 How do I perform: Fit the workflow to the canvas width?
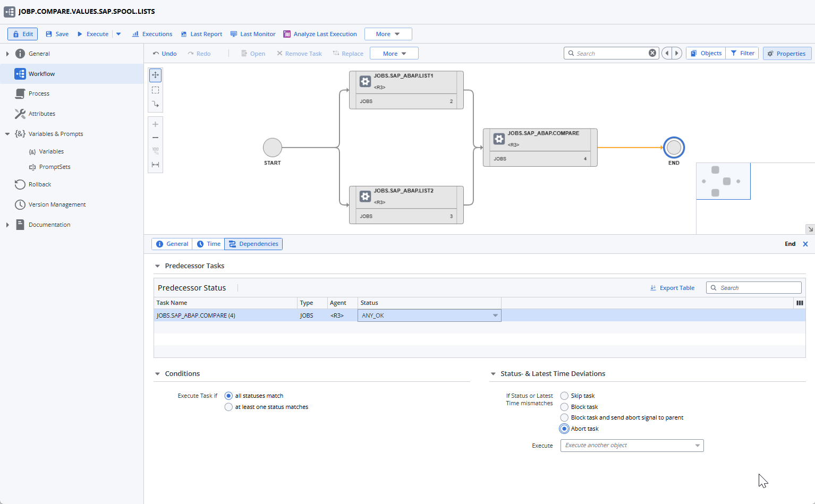click(x=155, y=165)
